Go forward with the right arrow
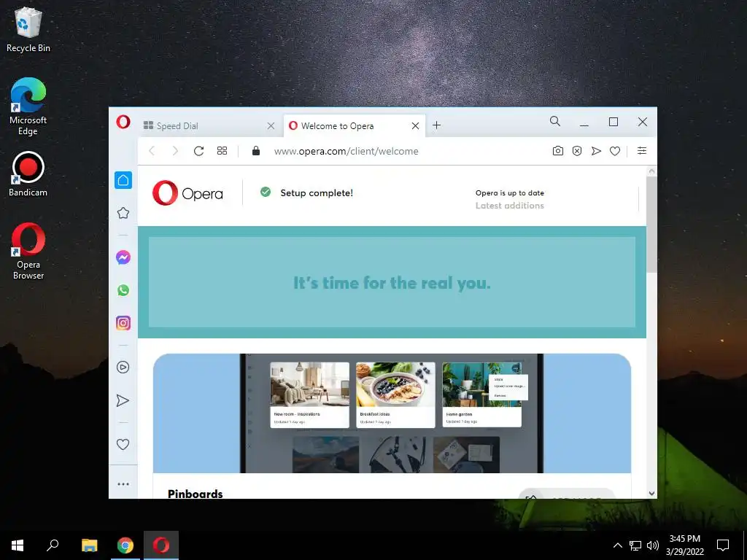 pyautogui.click(x=175, y=151)
